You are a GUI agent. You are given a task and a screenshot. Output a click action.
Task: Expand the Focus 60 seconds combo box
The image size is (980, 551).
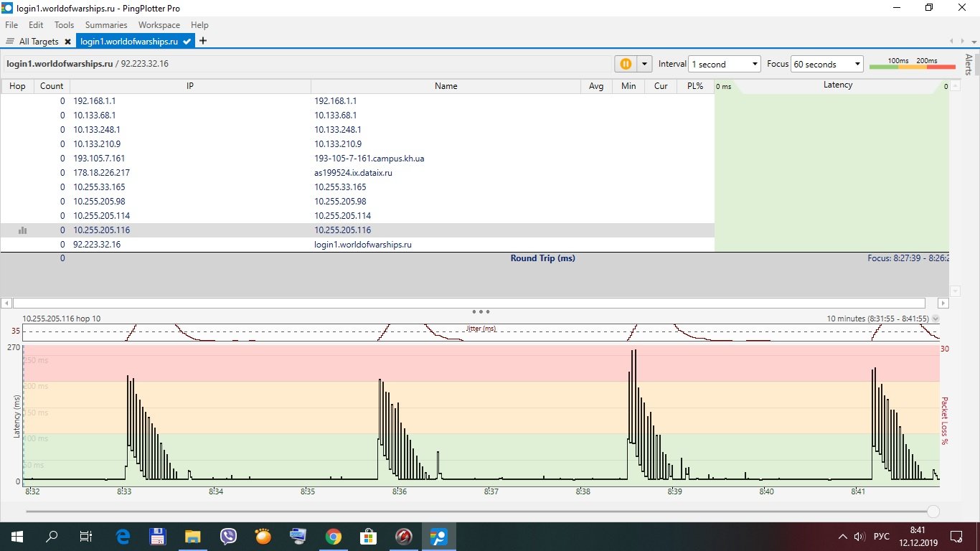[x=826, y=64]
